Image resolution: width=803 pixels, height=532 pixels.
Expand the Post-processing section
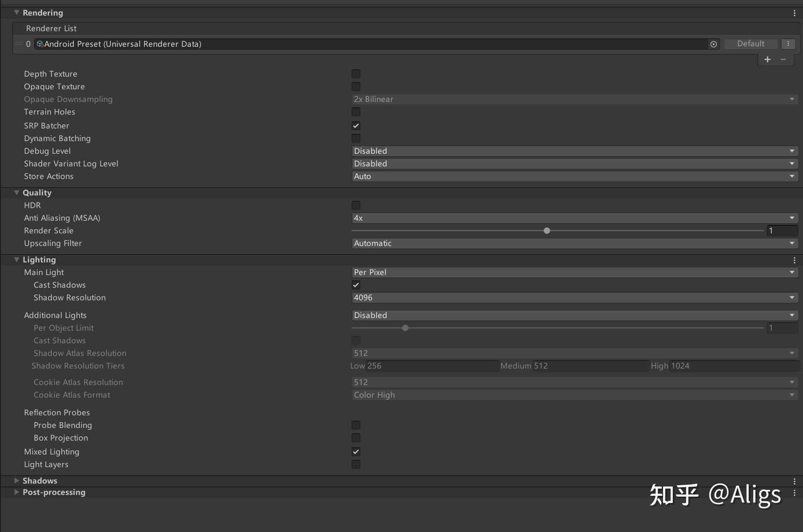pyautogui.click(x=17, y=492)
